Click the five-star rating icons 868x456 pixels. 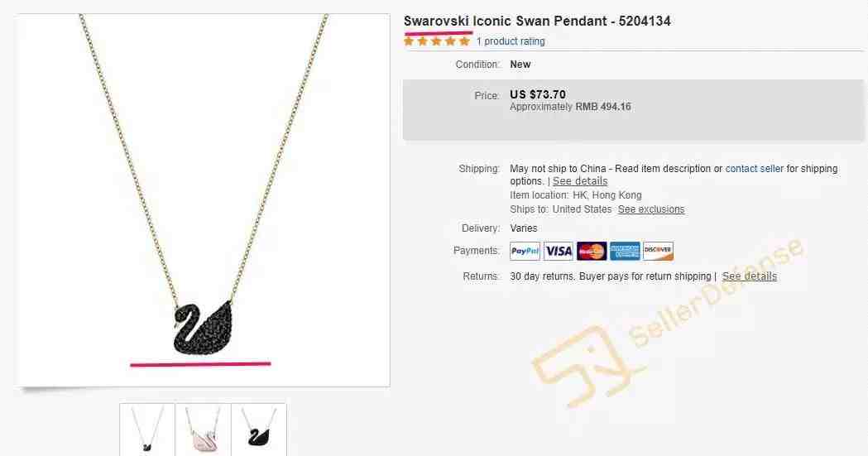tap(437, 41)
